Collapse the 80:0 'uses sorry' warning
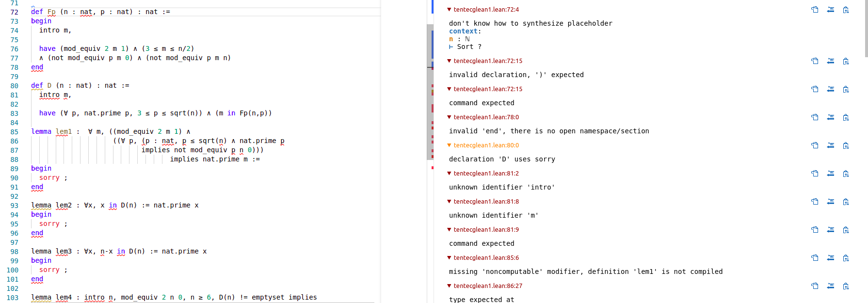 [449, 145]
